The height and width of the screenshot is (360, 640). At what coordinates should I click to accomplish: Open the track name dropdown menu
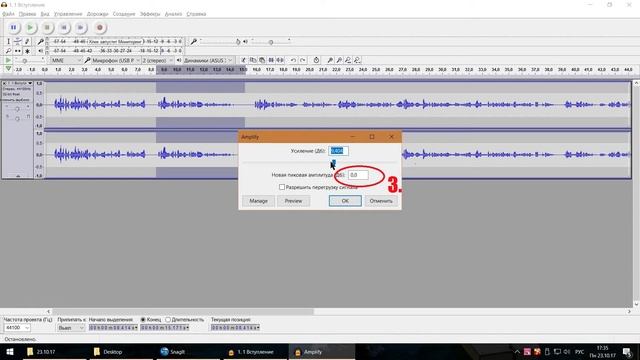click(x=20, y=83)
